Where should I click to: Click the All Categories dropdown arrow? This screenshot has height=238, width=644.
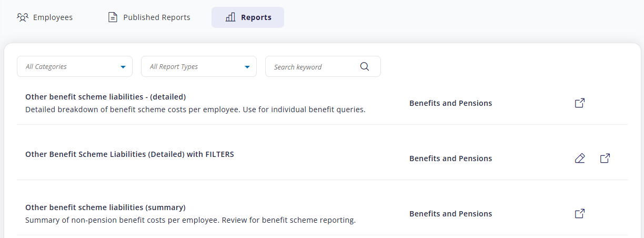123,67
